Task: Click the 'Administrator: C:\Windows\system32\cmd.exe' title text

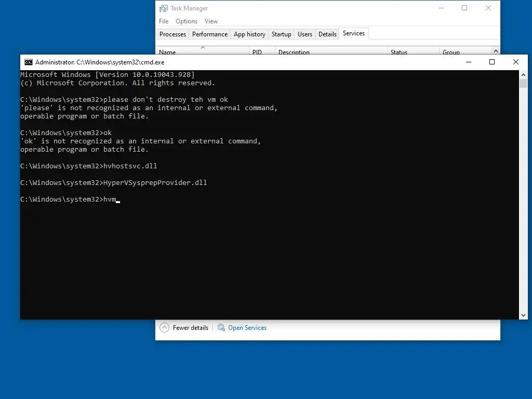Action: pyautogui.click(x=100, y=62)
